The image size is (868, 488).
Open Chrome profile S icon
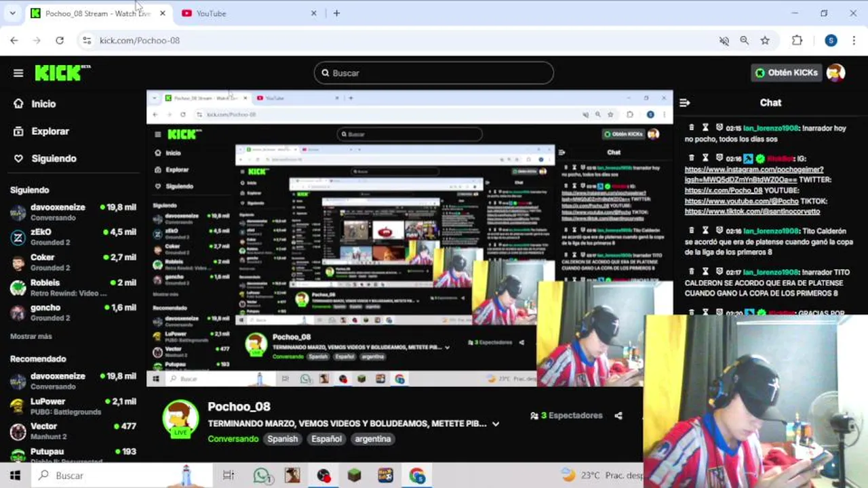click(831, 41)
